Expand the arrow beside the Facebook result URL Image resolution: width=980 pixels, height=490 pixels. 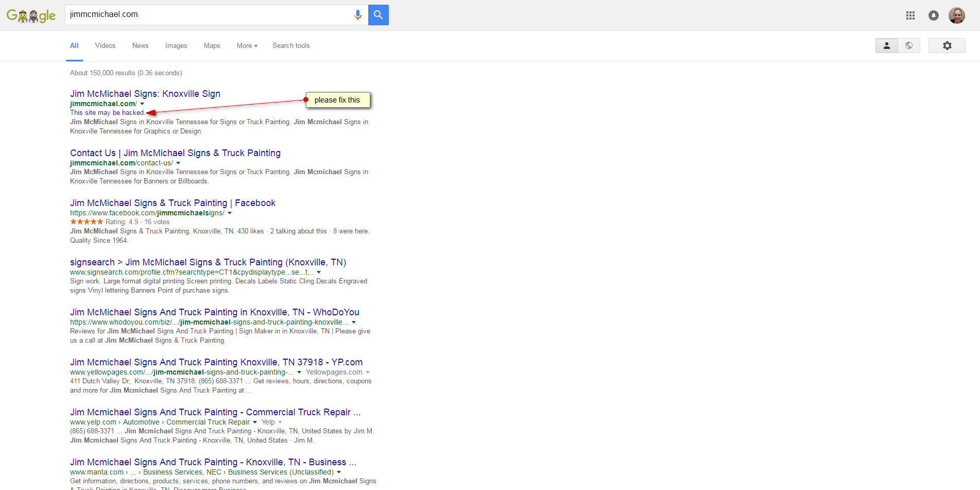pos(230,213)
